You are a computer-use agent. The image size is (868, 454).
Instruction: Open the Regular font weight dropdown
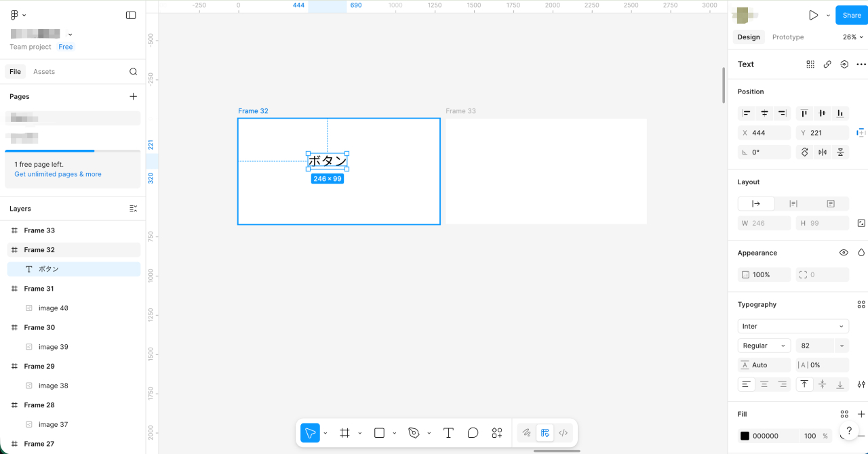click(764, 346)
